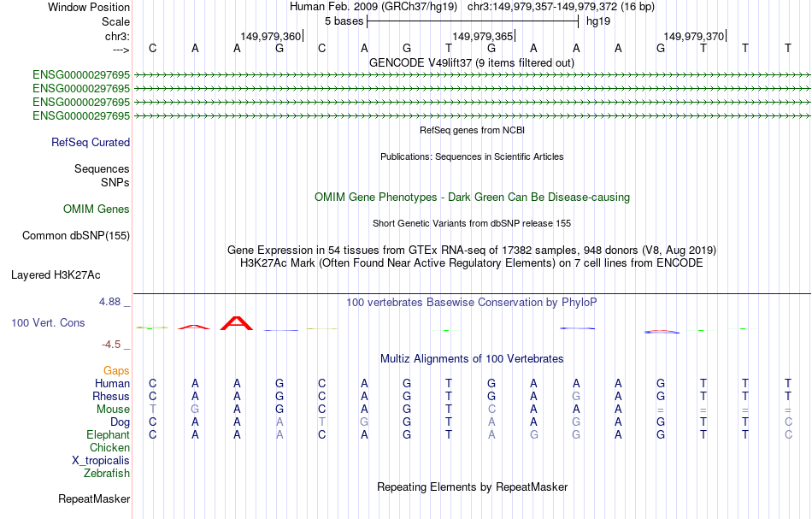Click the OMIM Gene Phenotypes title

coord(472,197)
